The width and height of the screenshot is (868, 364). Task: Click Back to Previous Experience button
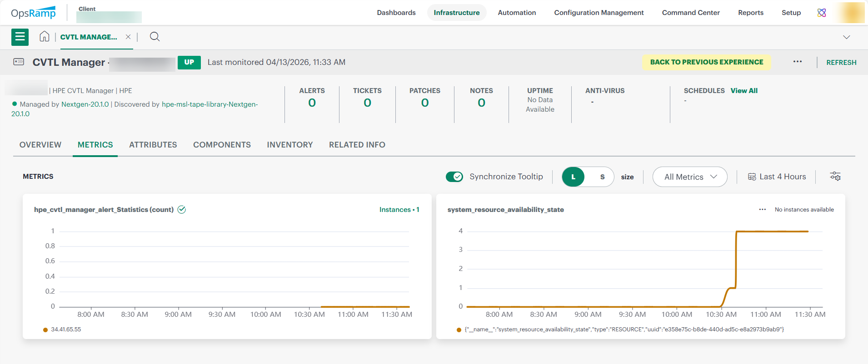(x=706, y=62)
